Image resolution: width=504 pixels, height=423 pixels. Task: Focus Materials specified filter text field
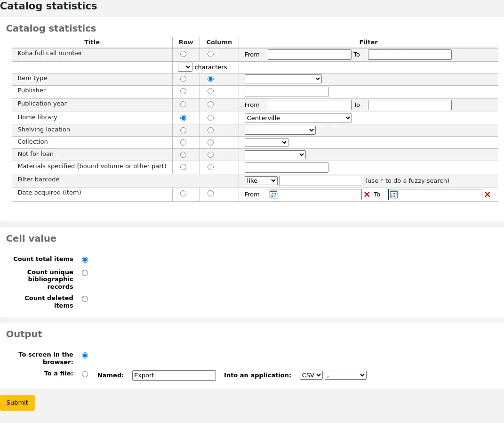[x=287, y=168]
